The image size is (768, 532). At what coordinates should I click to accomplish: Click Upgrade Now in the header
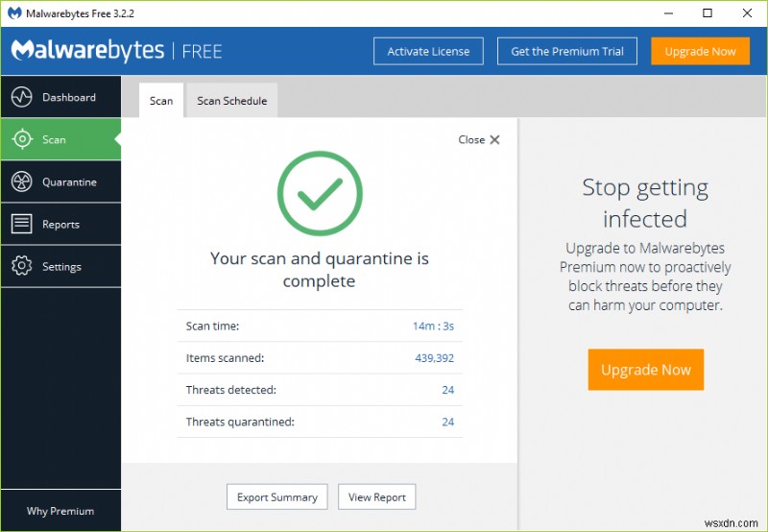click(700, 52)
